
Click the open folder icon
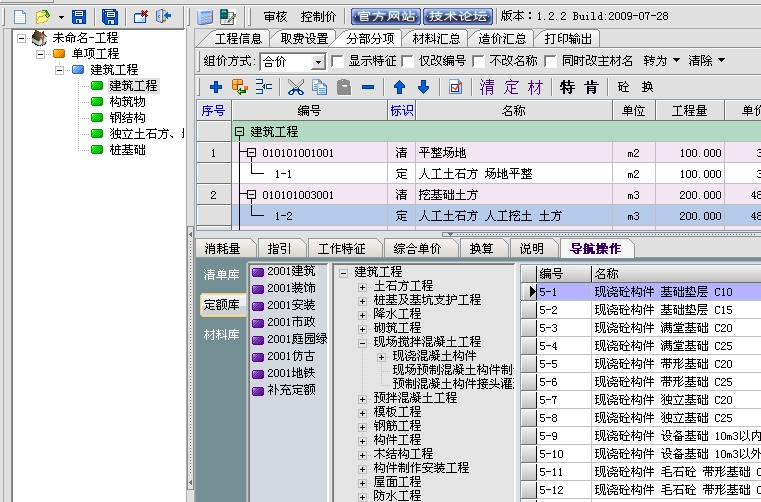[x=43, y=17]
